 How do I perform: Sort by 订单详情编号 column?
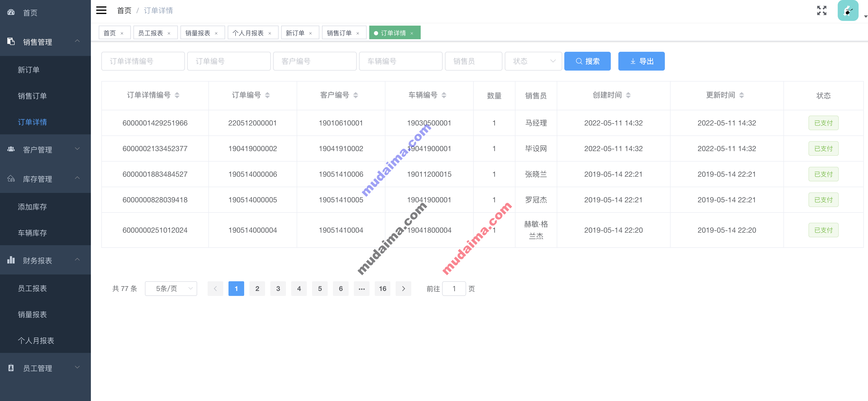point(177,95)
